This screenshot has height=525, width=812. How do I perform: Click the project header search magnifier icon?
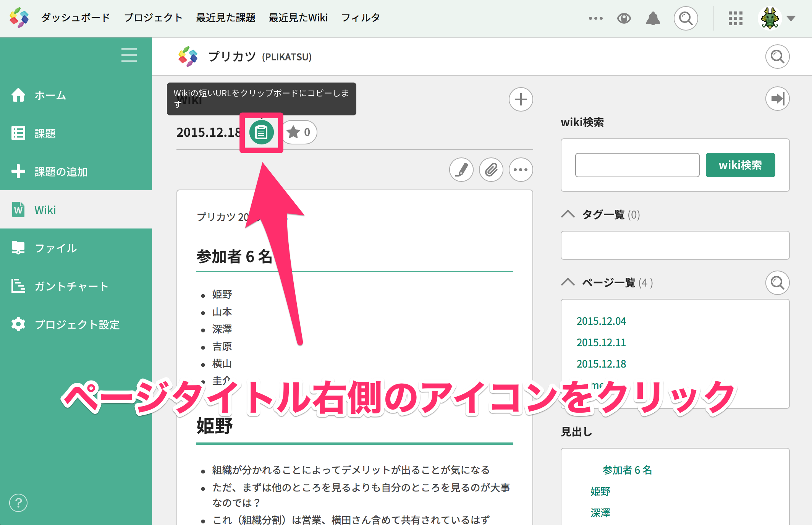point(777,57)
